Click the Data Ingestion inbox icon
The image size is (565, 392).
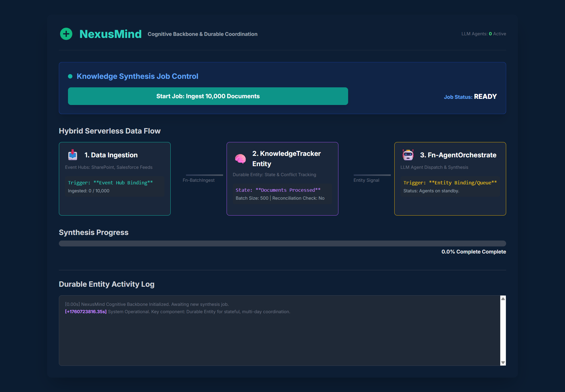(73, 155)
